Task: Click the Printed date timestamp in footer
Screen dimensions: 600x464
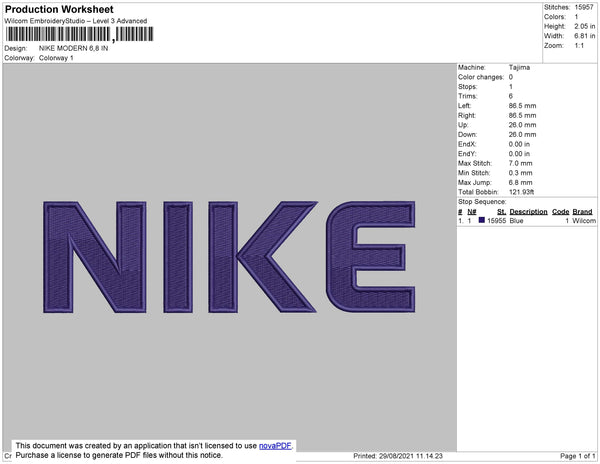Action: (x=400, y=456)
